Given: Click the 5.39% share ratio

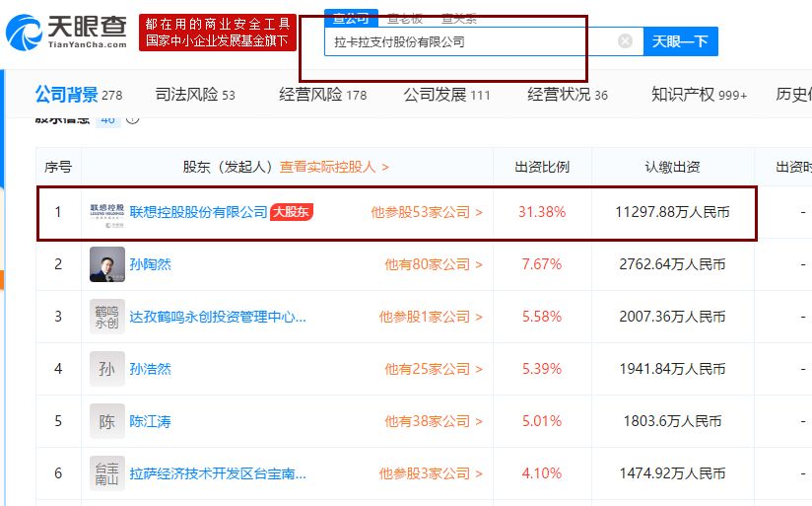Looking at the screenshot, I should [x=542, y=369].
